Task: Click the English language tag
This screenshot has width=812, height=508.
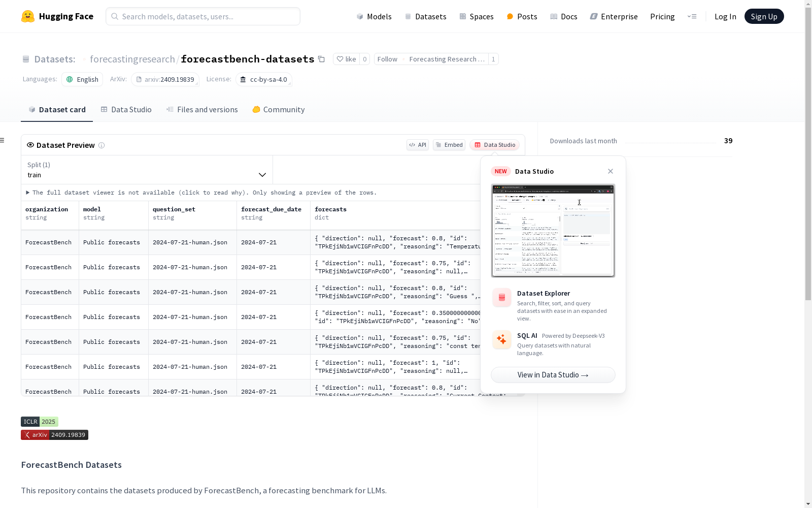Action: tap(82, 79)
